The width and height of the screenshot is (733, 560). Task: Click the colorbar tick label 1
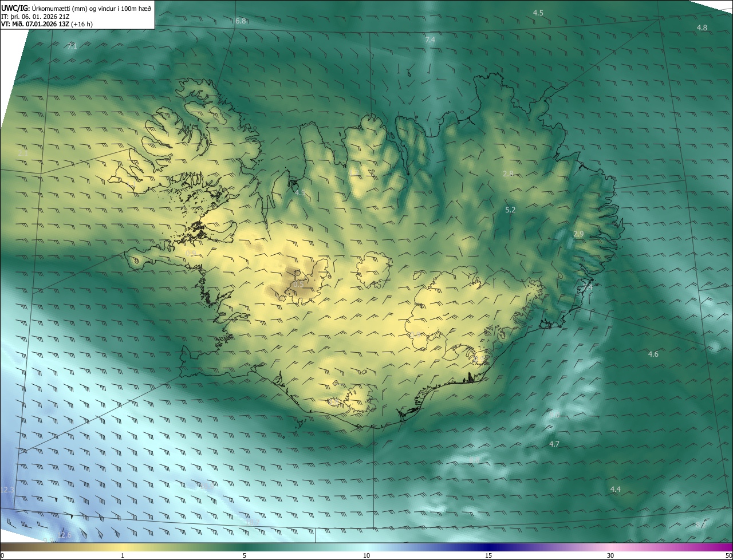pyautogui.click(x=123, y=556)
